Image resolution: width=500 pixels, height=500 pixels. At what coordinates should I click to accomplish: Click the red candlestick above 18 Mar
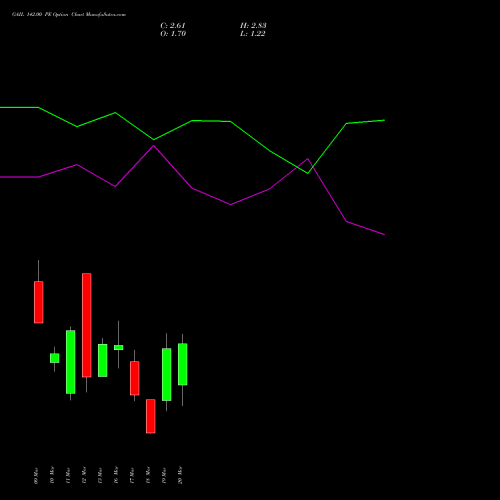[151, 416]
